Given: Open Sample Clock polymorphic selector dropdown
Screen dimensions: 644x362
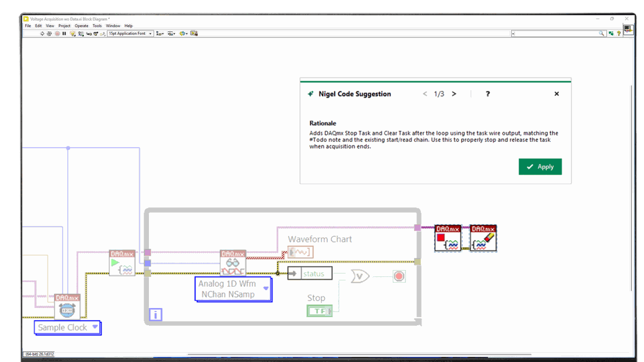Looking at the screenshot, I should tap(68, 328).
